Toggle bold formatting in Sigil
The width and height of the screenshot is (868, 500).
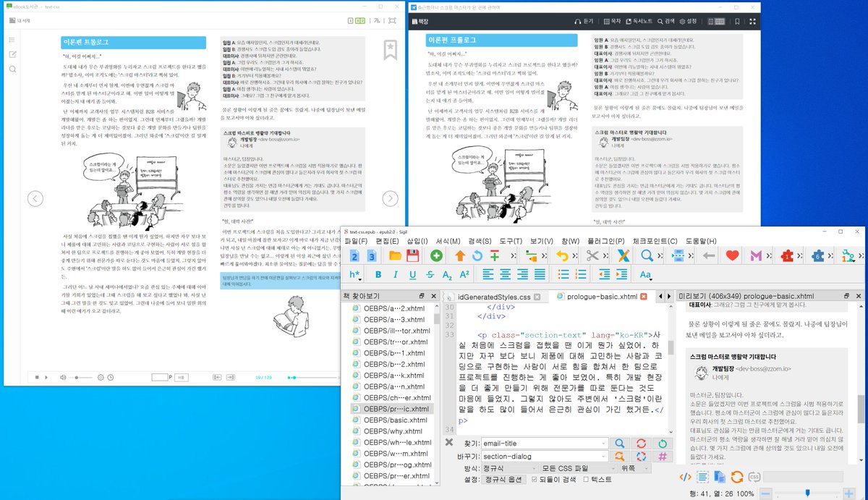pyautogui.click(x=378, y=274)
